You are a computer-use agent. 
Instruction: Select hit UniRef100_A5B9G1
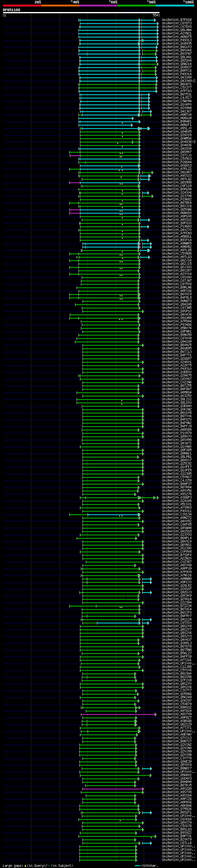click(177, 236)
